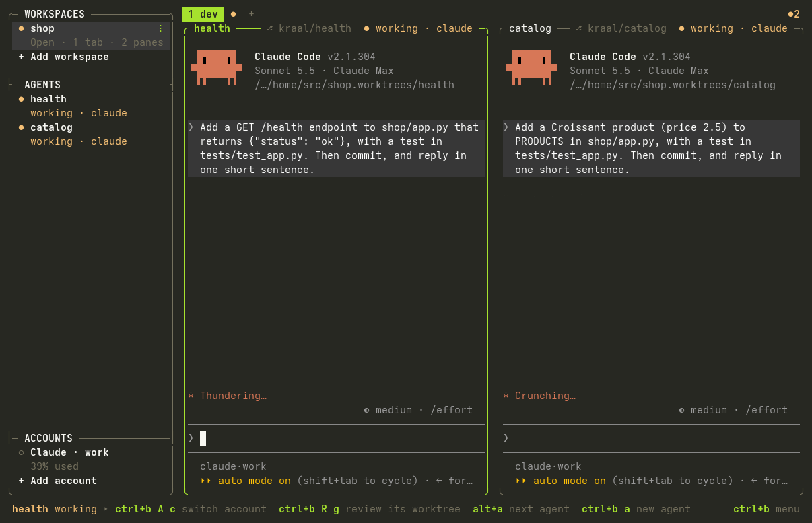Screen dimensions: 812x523
Task: Click medium effort indicator in catalog pane
Action: point(733,410)
